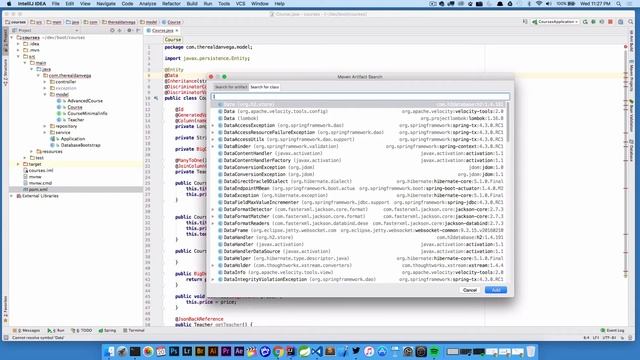The width and height of the screenshot is (640, 360).
Task: Click the Spotify icon in the Dock
Action: [x=434, y=351]
